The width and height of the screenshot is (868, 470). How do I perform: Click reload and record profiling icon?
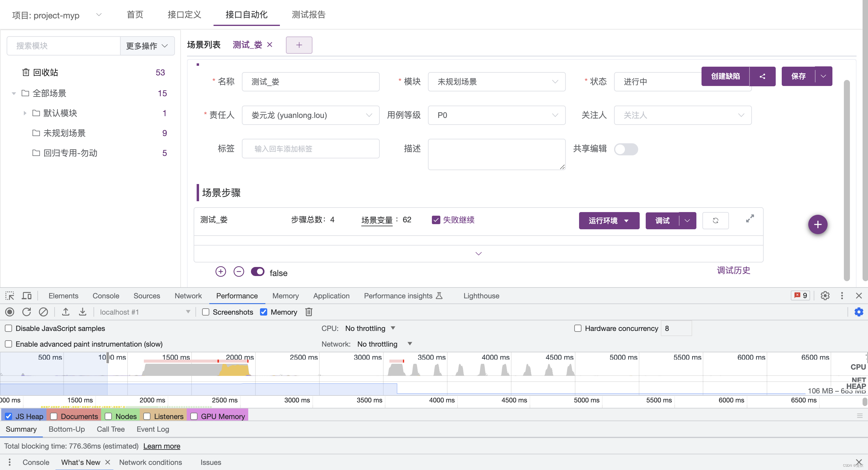pos(27,312)
